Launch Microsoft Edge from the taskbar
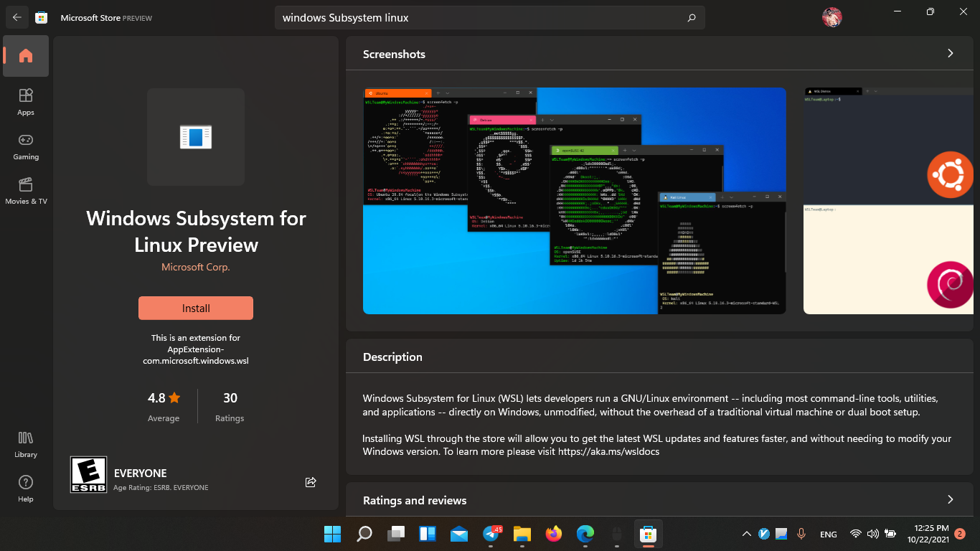This screenshot has height=551, width=980. 585,534
